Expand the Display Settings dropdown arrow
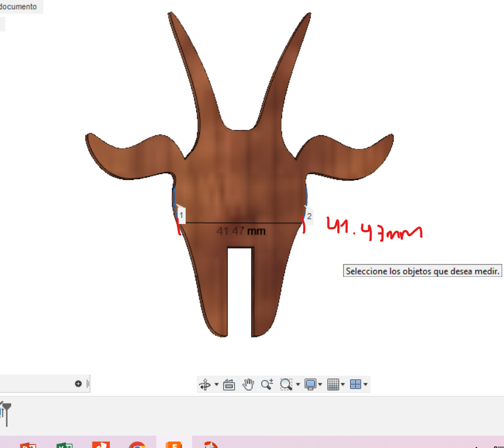Image resolution: width=504 pixels, height=448 pixels. pyautogui.click(x=320, y=385)
